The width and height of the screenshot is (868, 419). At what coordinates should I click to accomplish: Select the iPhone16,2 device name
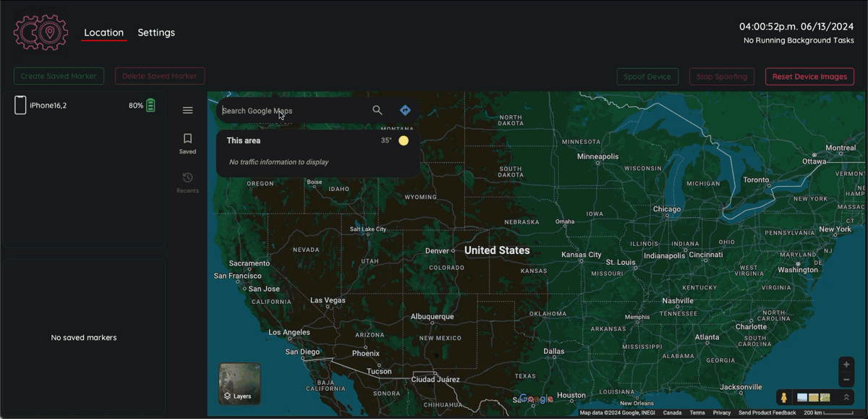(48, 106)
